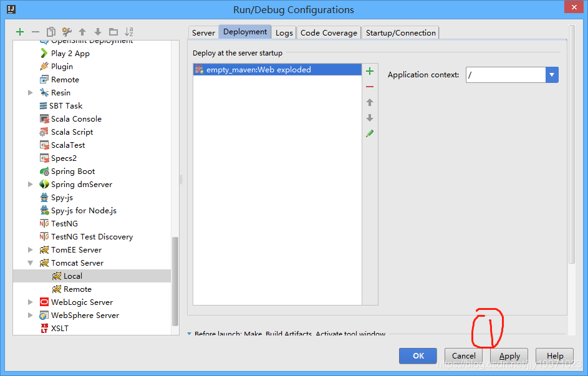Sort configurations alphabetically

coord(129,32)
